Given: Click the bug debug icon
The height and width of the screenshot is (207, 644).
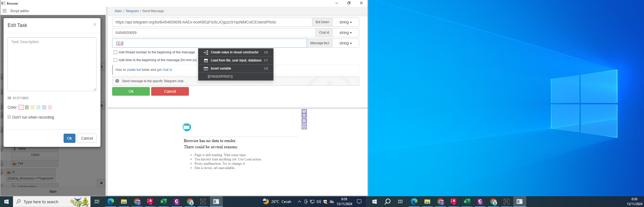Looking at the screenshot, I should (x=102, y=183).
